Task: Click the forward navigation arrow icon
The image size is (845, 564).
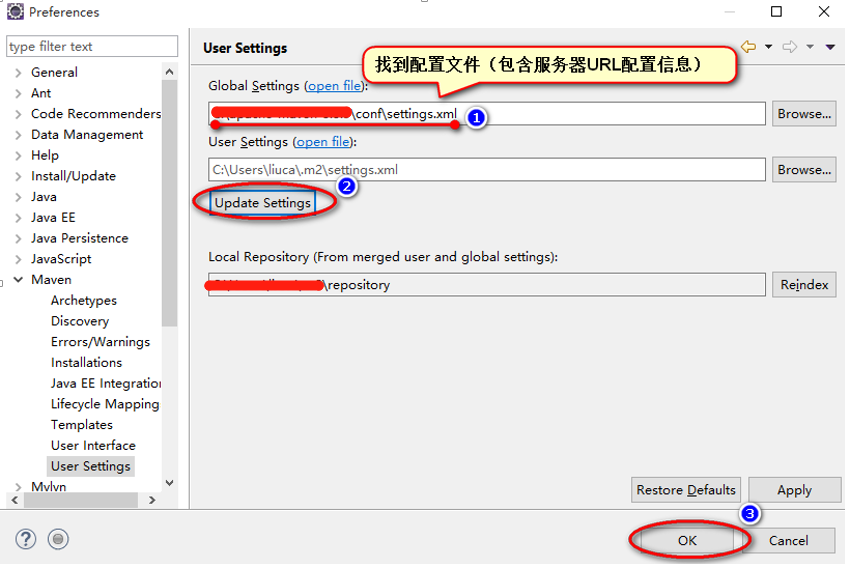Action: (789, 47)
